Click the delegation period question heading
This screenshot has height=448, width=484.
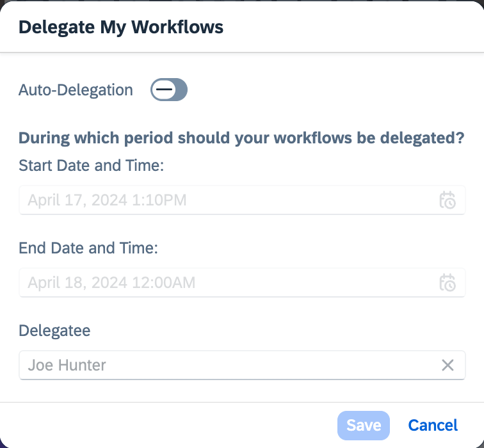pyautogui.click(x=241, y=138)
